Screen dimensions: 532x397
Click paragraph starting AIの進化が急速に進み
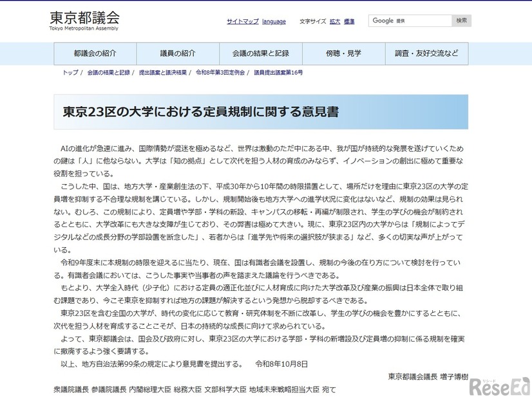[x=258, y=161]
